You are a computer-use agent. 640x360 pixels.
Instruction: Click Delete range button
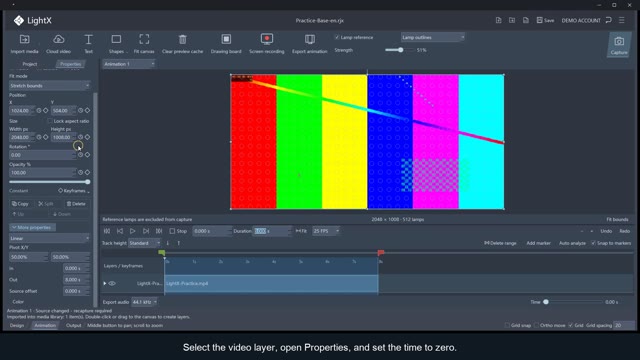click(x=500, y=243)
